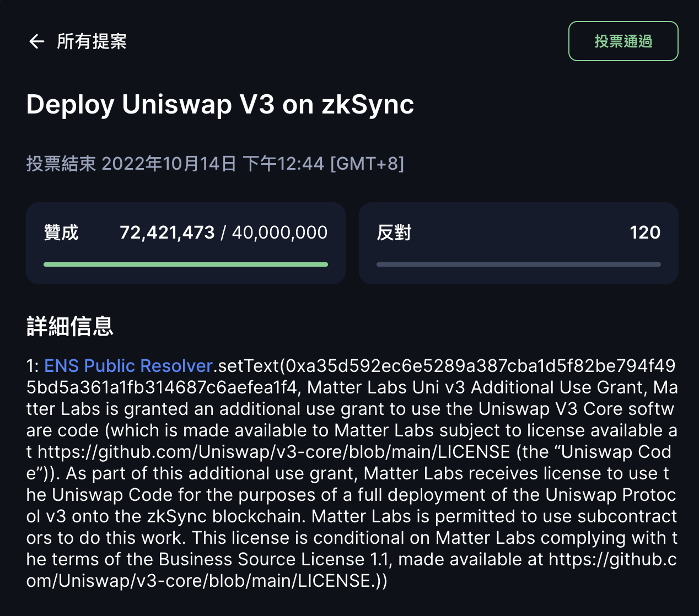The image size is (699, 616).
Task: Click the 反對 label on the right card
Action: coord(394,232)
